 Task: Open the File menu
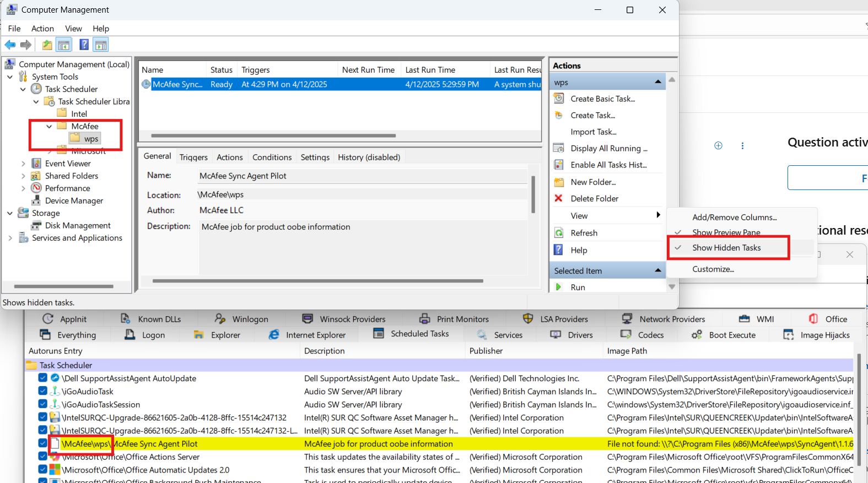click(x=14, y=29)
